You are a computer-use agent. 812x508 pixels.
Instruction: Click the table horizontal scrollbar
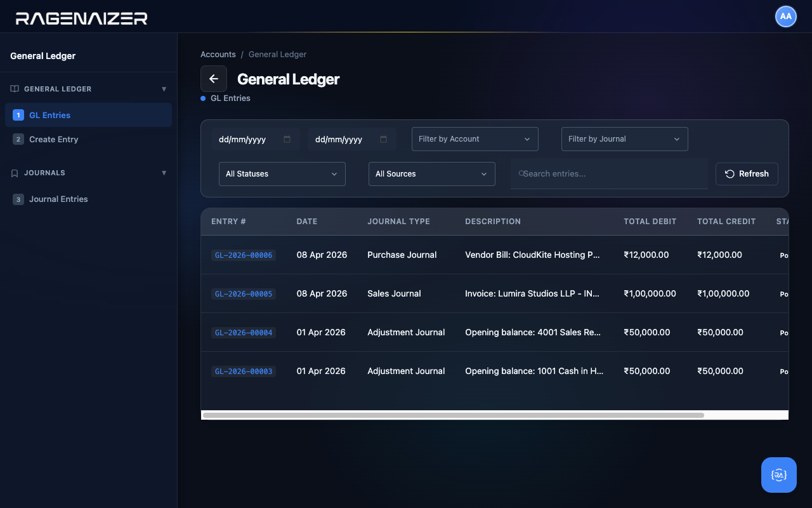(453, 415)
